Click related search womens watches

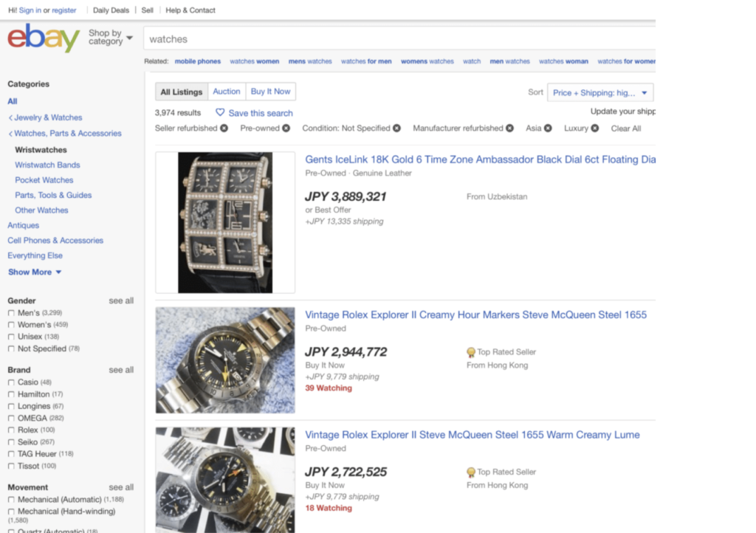[x=427, y=61]
